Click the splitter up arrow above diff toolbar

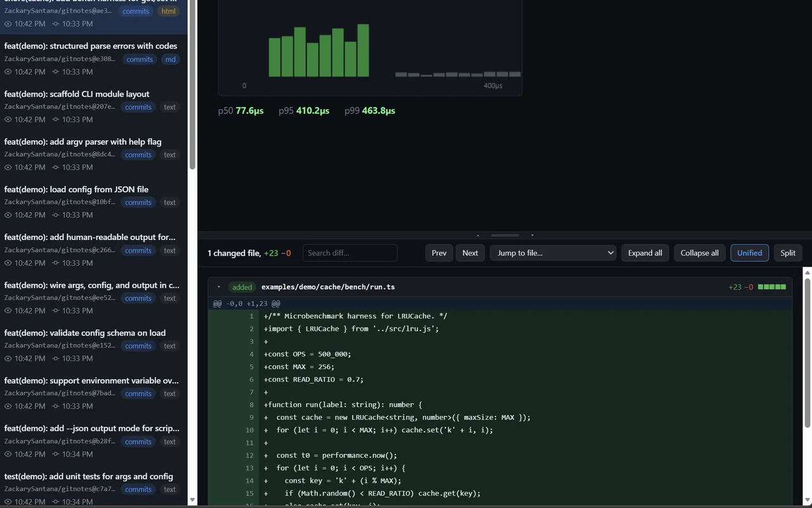[478, 236]
